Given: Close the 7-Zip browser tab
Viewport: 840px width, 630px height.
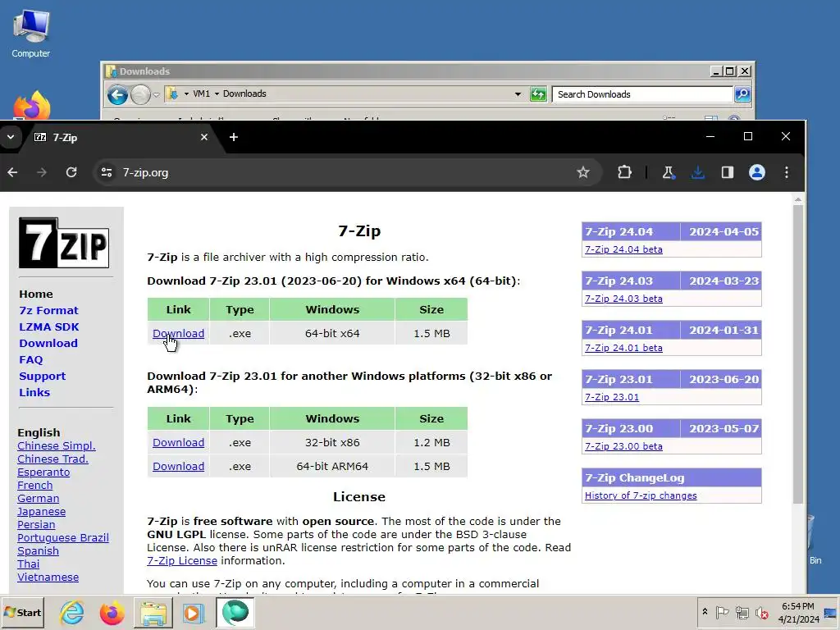Looking at the screenshot, I should click(204, 137).
